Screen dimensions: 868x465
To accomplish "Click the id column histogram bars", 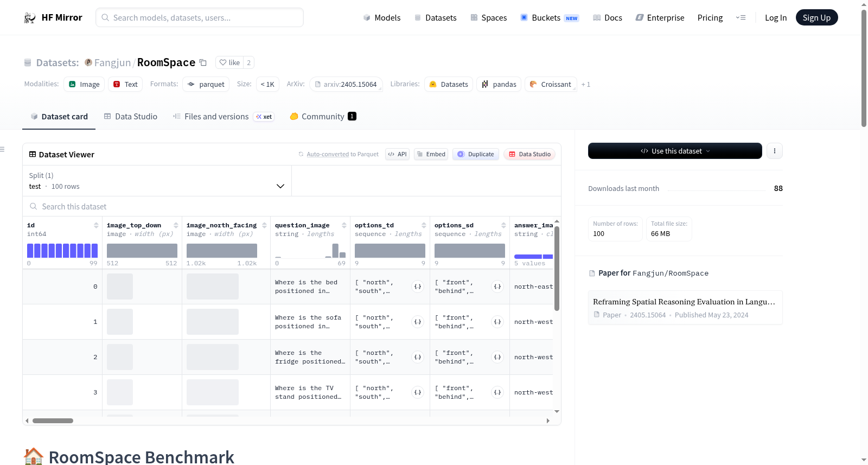I will click(62, 251).
